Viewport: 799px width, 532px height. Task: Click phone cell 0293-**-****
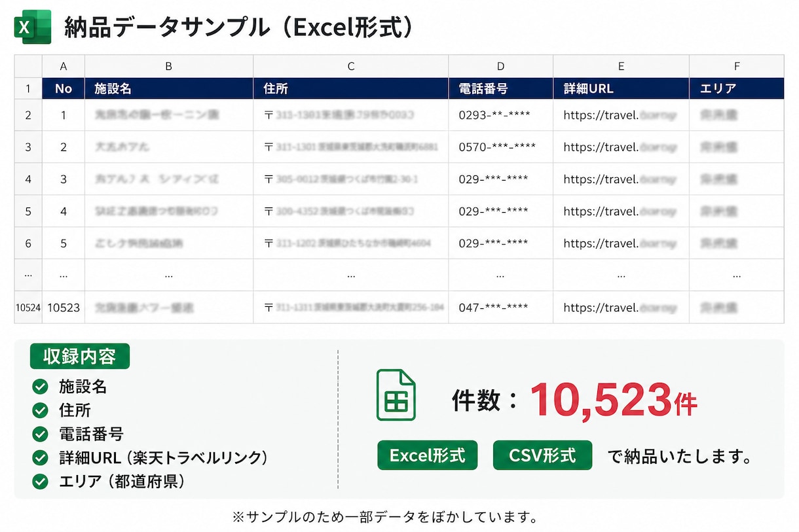(x=501, y=115)
